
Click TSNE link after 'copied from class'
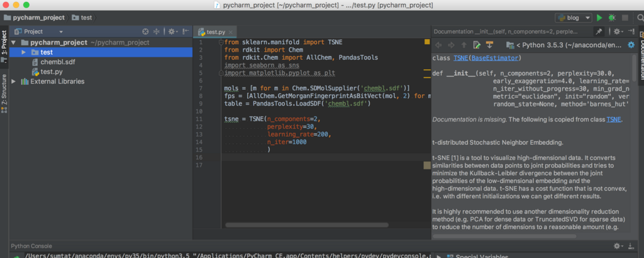(614, 120)
